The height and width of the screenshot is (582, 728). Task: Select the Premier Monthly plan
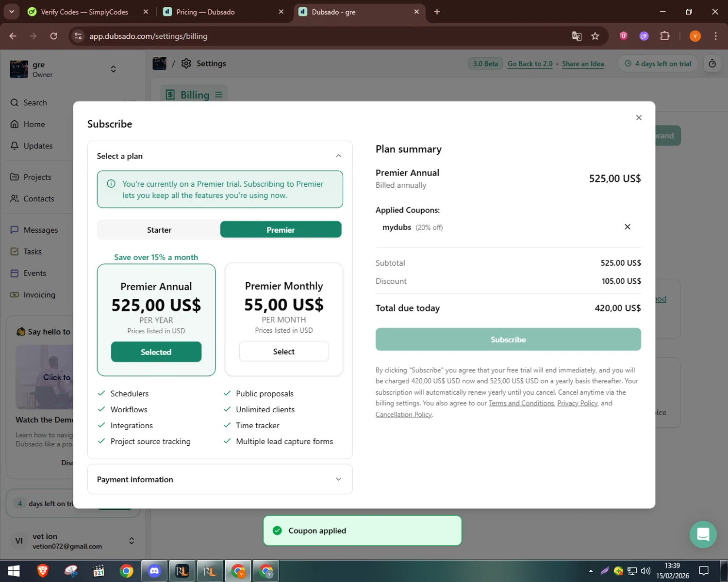(x=284, y=352)
